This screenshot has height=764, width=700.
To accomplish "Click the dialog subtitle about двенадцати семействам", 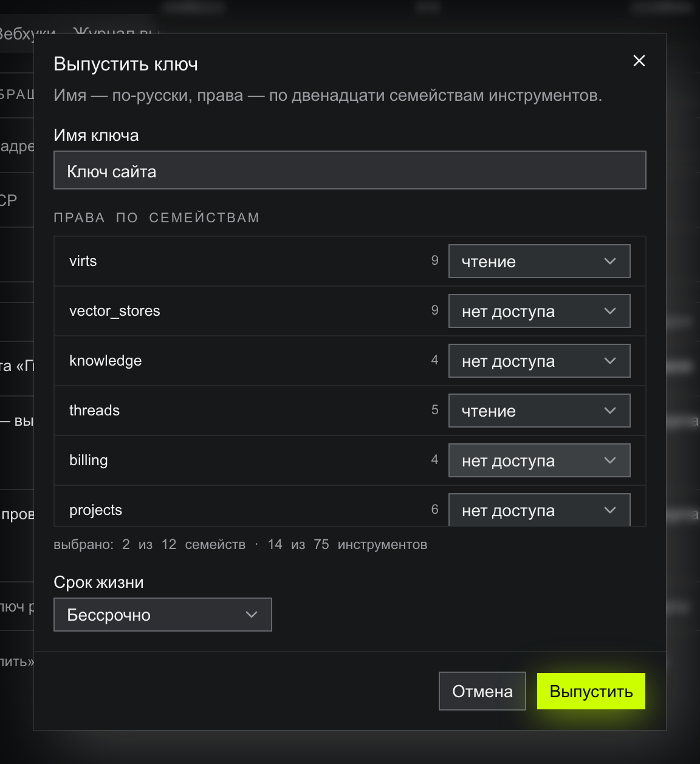I will point(328,95).
